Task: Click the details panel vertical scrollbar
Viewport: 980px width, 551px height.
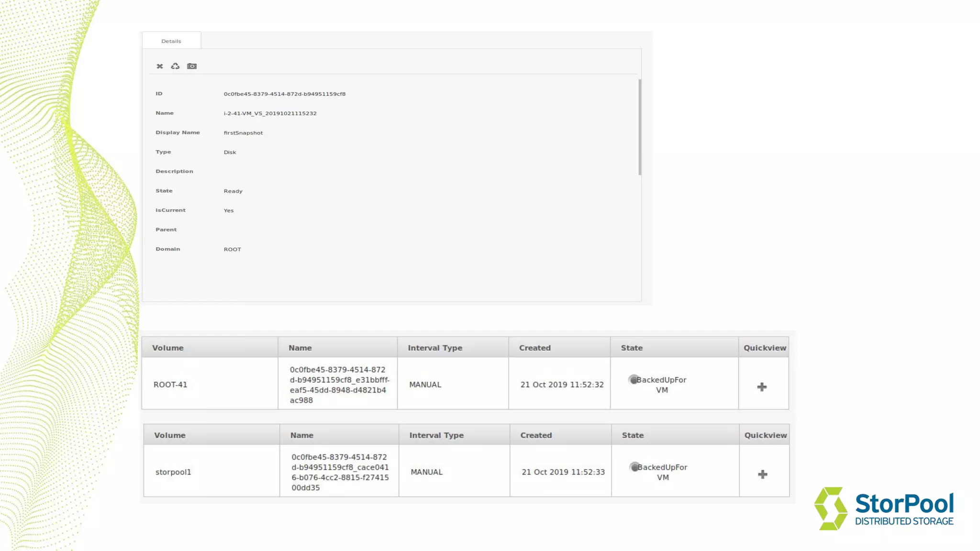Action: tap(640, 127)
